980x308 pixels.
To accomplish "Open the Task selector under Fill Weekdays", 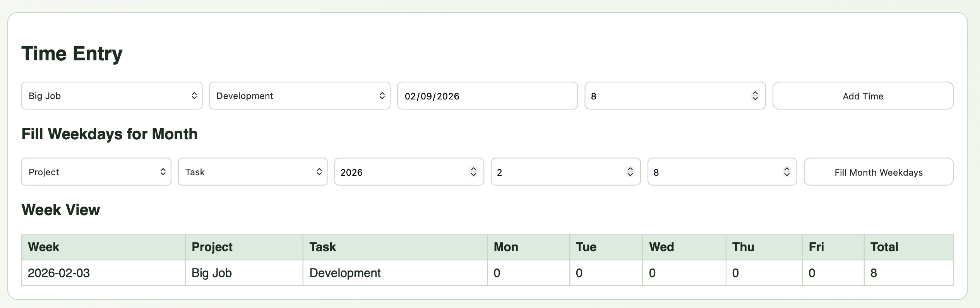I will [x=252, y=172].
